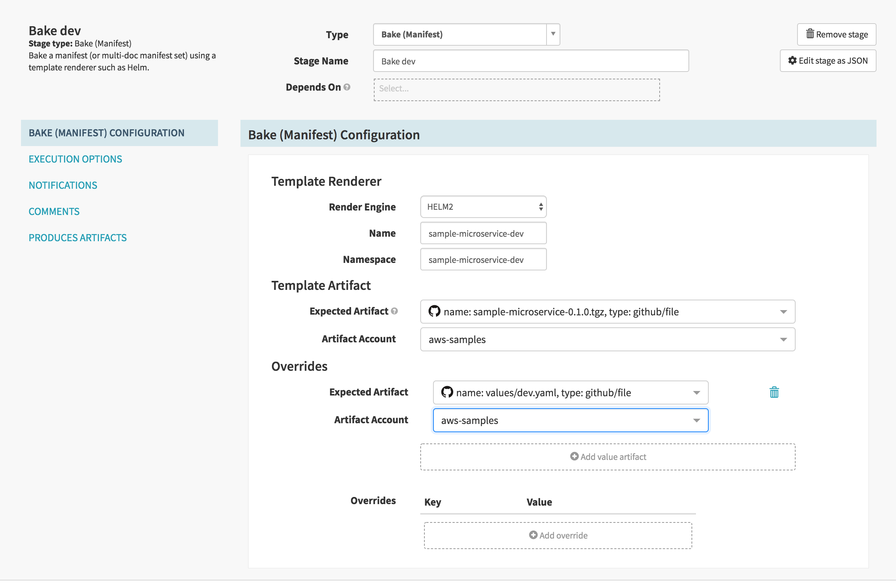Switch to Execution Options section

click(75, 159)
